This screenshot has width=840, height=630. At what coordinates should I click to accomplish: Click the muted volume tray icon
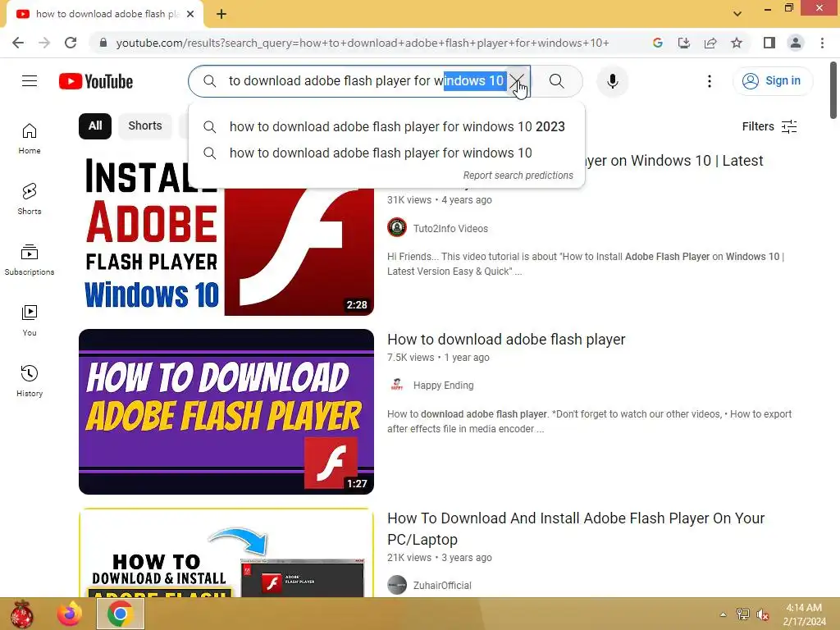coord(762,614)
